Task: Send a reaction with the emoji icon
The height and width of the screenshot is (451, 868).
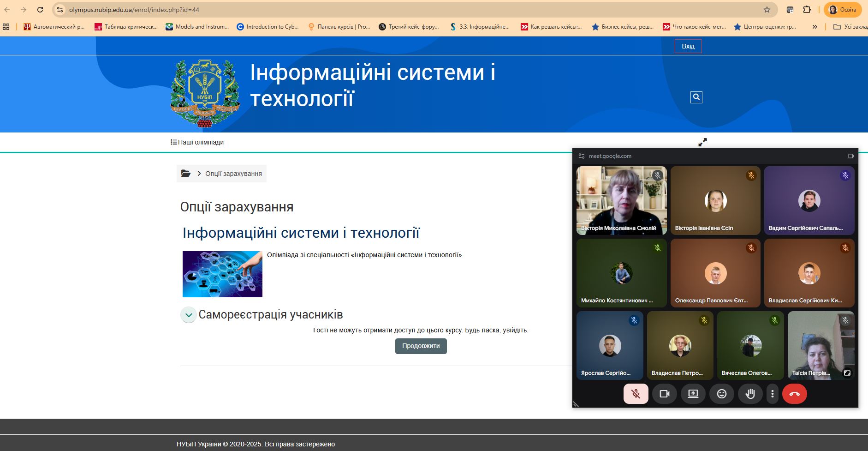Action: pyautogui.click(x=721, y=394)
